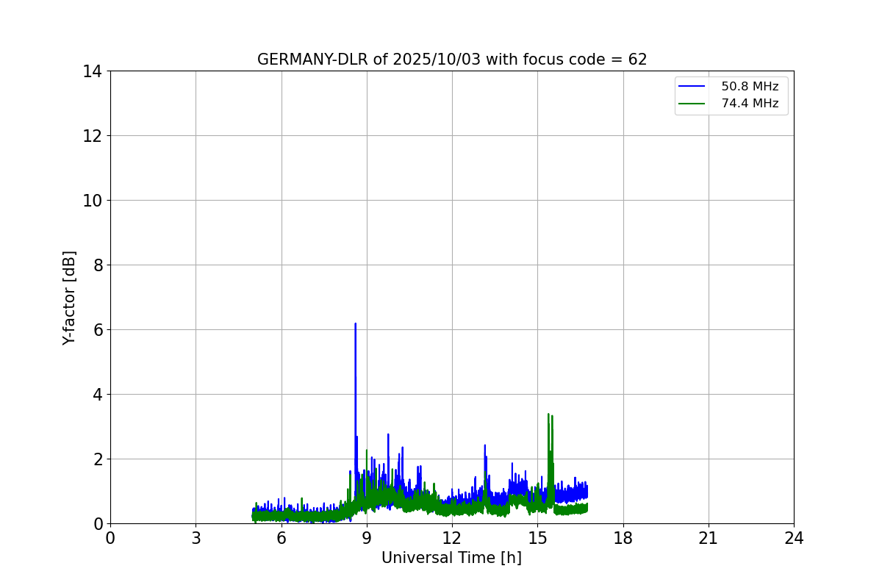Click the x-axis tick label 21

click(709, 538)
